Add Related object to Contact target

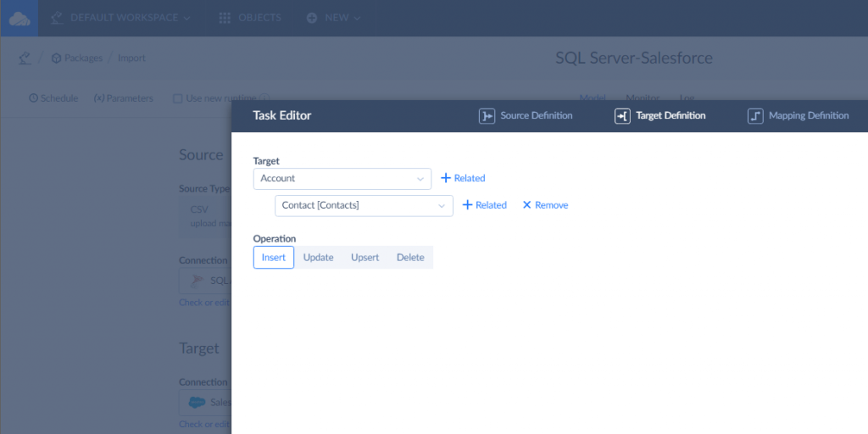click(x=484, y=205)
